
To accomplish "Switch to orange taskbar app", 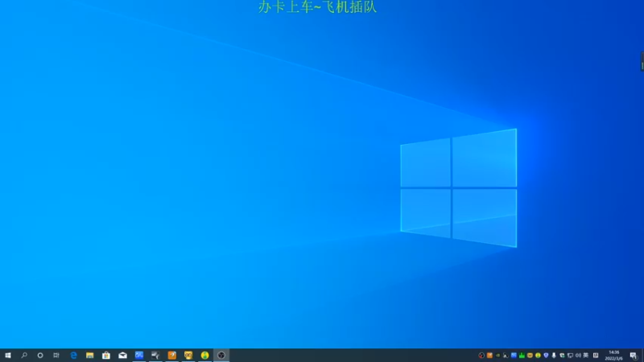I will click(x=172, y=356).
